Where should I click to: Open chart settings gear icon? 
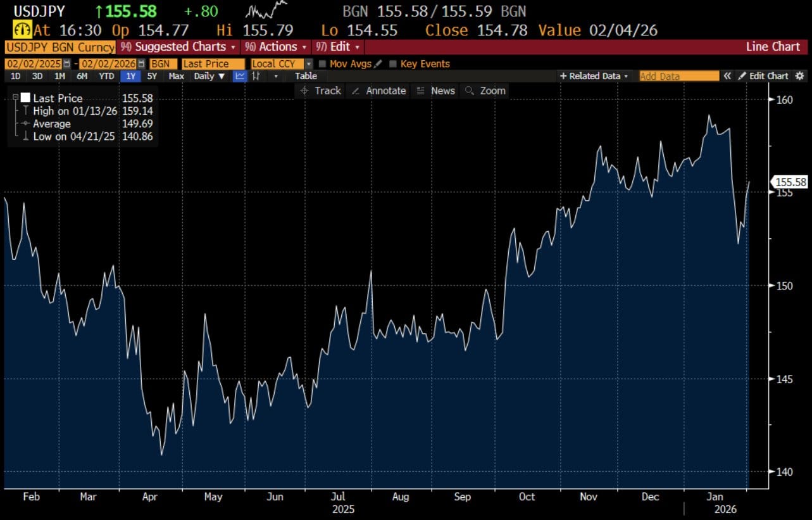pos(799,76)
